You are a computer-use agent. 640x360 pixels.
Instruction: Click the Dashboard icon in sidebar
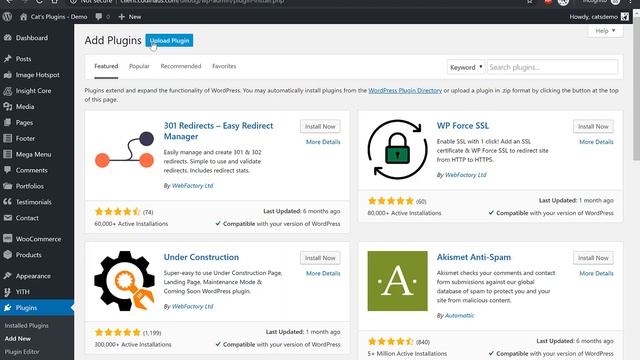pyautogui.click(x=8, y=38)
